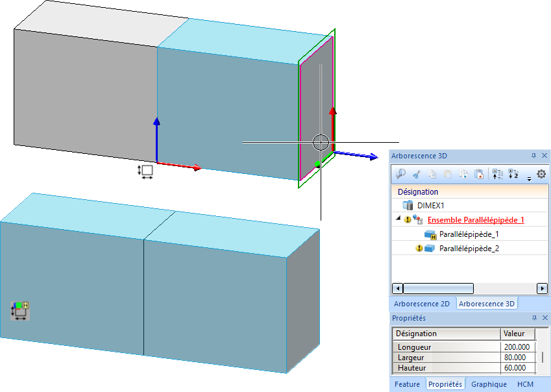551x392 pixels.
Task: Click the dimension constraint symbol below upper box
Action: pos(145,172)
